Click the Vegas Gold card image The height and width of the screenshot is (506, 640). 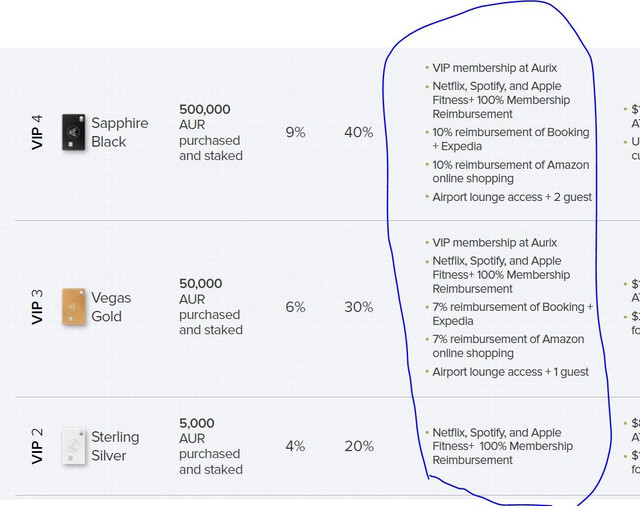click(x=74, y=307)
